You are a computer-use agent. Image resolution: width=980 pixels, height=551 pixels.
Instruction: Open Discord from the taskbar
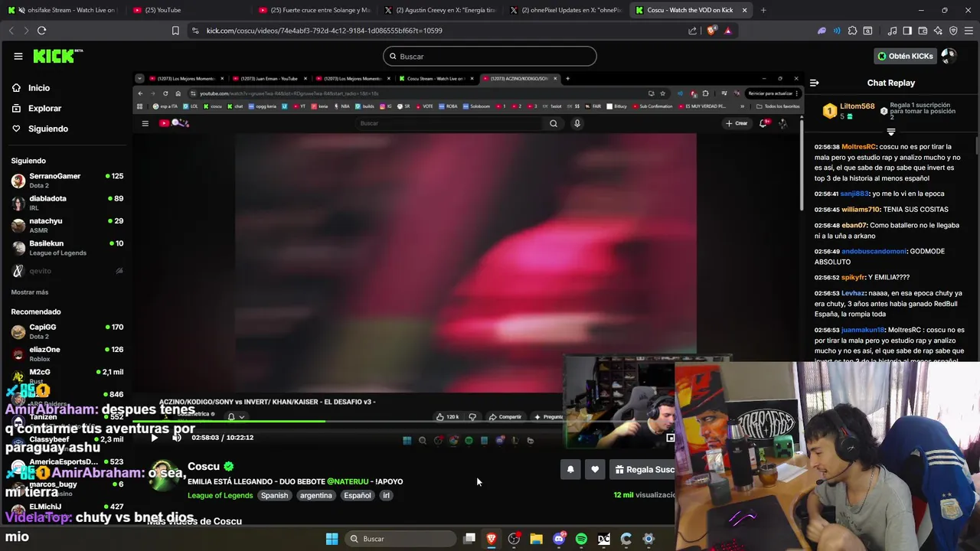559,539
